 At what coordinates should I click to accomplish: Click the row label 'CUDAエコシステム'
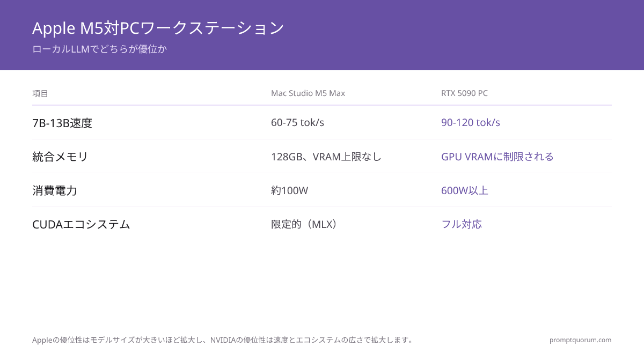(81, 224)
